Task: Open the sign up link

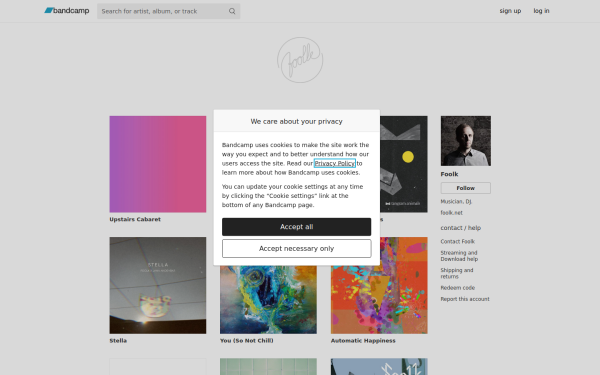Action: [510, 11]
